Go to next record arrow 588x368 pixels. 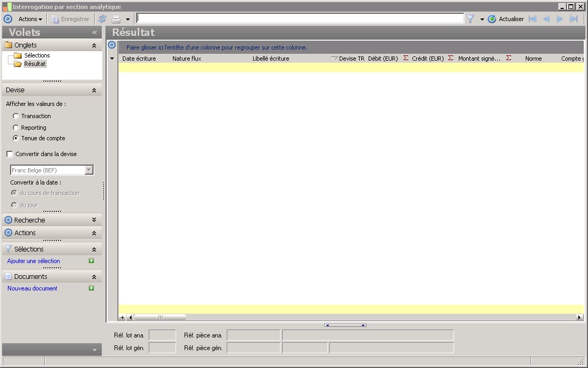click(560, 19)
